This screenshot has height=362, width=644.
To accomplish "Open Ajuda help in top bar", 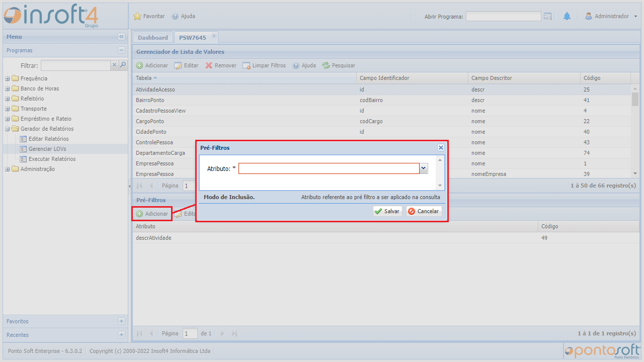I will coord(184,16).
